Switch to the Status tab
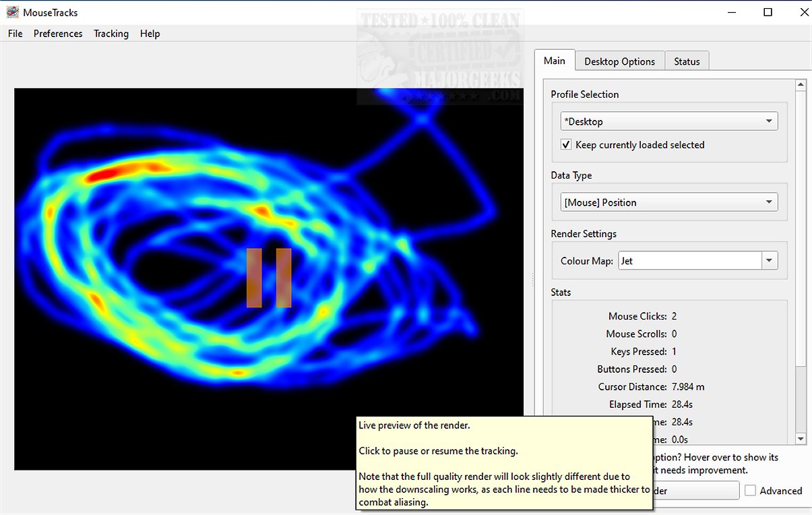Screen dimensions: 812x515 tap(687, 61)
